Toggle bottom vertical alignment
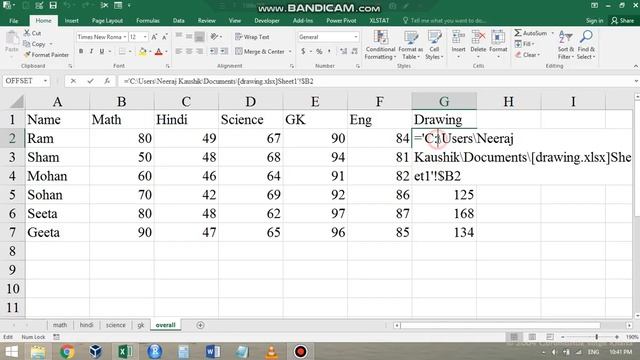Screen dimensions: 640x360 pyautogui.click(x=200, y=37)
